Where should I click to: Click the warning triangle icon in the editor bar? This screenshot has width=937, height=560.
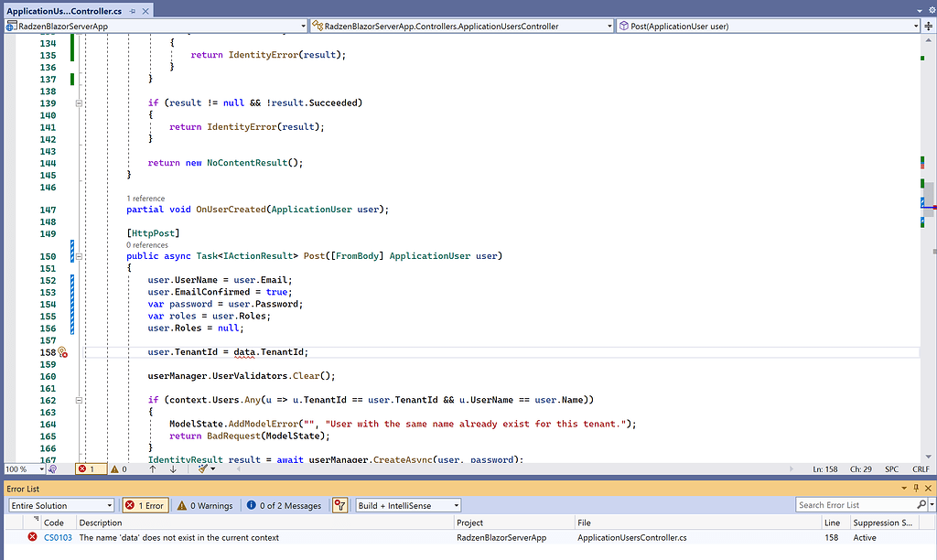(x=113, y=468)
